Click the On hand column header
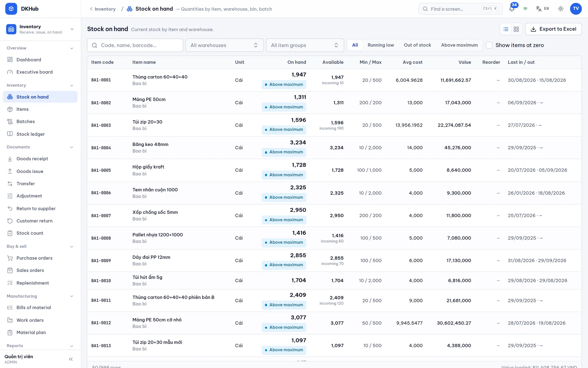The image size is (588, 368). pyautogui.click(x=296, y=62)
